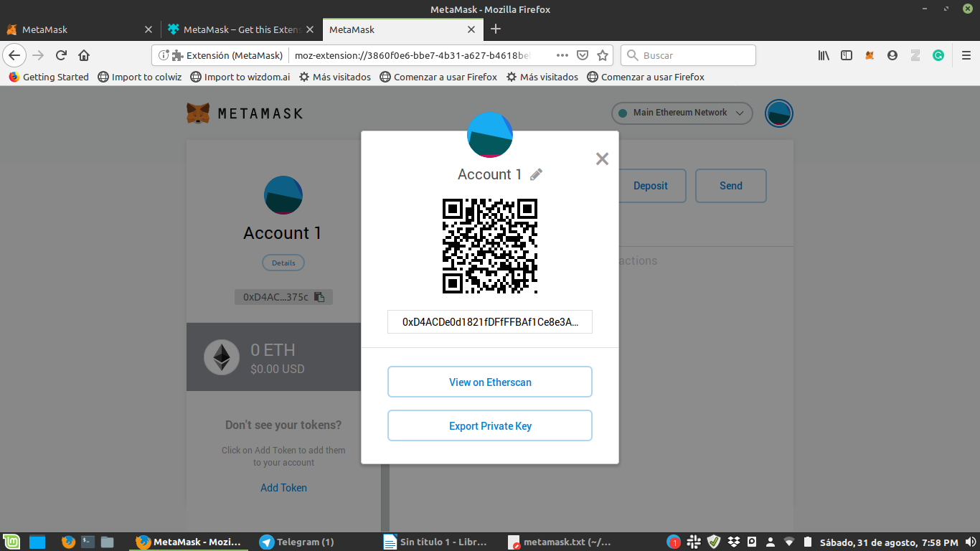This screenshot has width=980, height=551.
Task: Save the page to Pocket
Action: pyautogui.click(x=583, y=55)
